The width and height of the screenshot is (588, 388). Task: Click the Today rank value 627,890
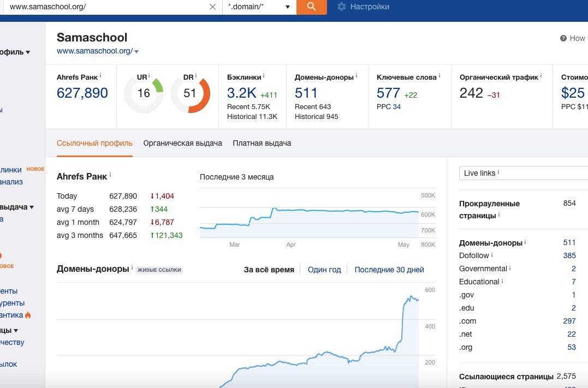pyautogui.click(x=123, y=196)
